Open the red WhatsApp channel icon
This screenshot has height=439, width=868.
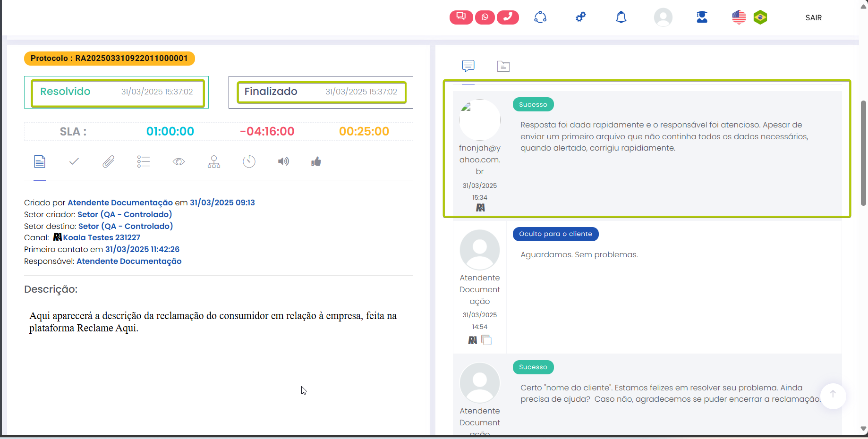click(485, 17)
